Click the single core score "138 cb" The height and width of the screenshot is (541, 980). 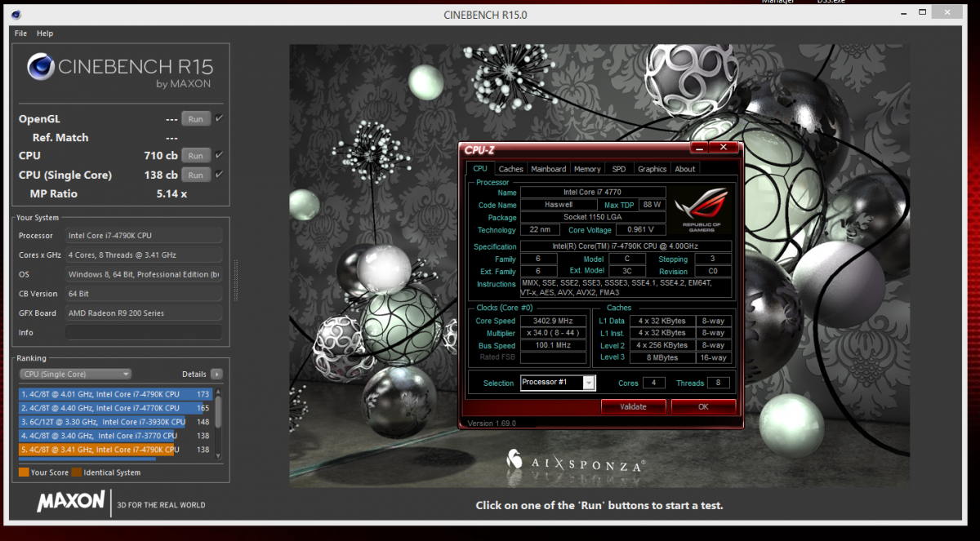pos(161,175)
